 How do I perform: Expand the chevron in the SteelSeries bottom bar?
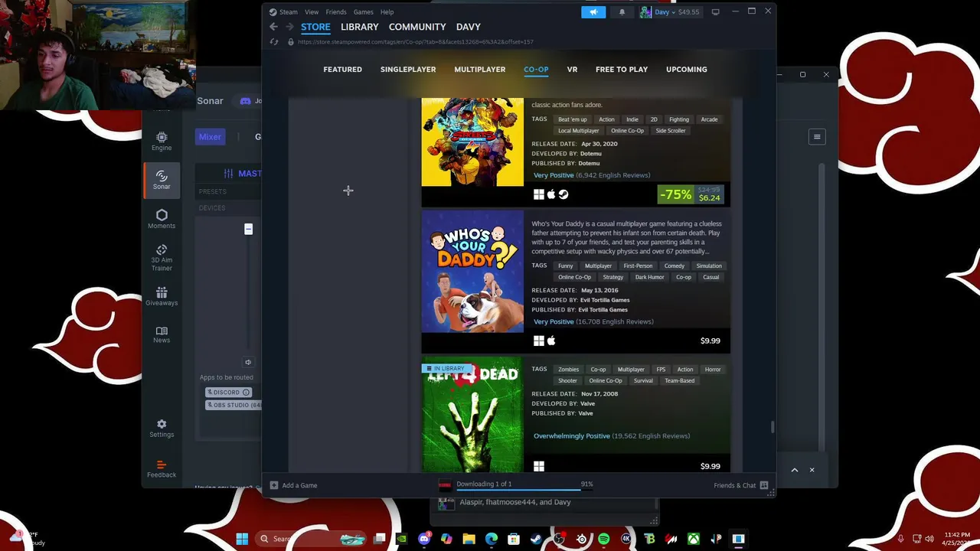[794, 470]
